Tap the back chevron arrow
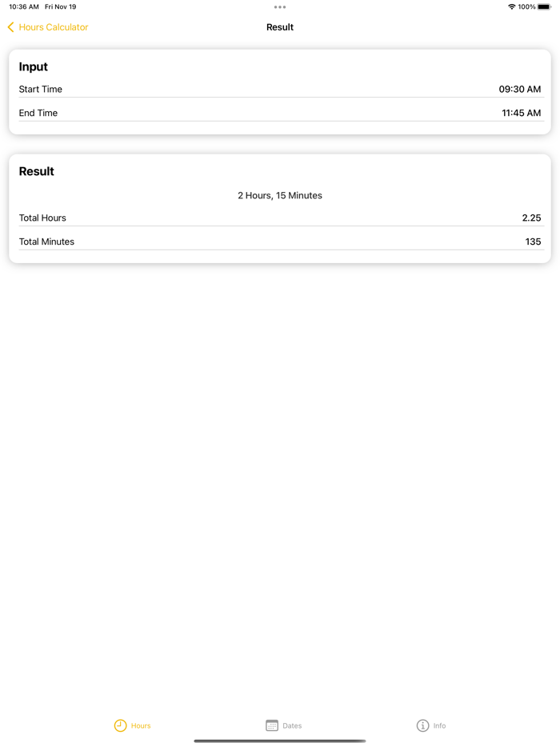Image resolution: width=560 pixels, height=747 pixels. [10, 26]
